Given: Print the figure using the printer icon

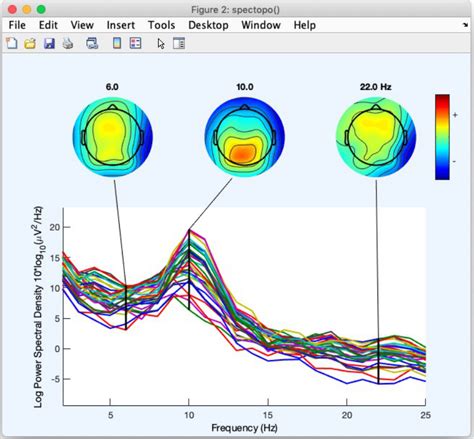Looking at the screenshot, I should click(68, 43).
